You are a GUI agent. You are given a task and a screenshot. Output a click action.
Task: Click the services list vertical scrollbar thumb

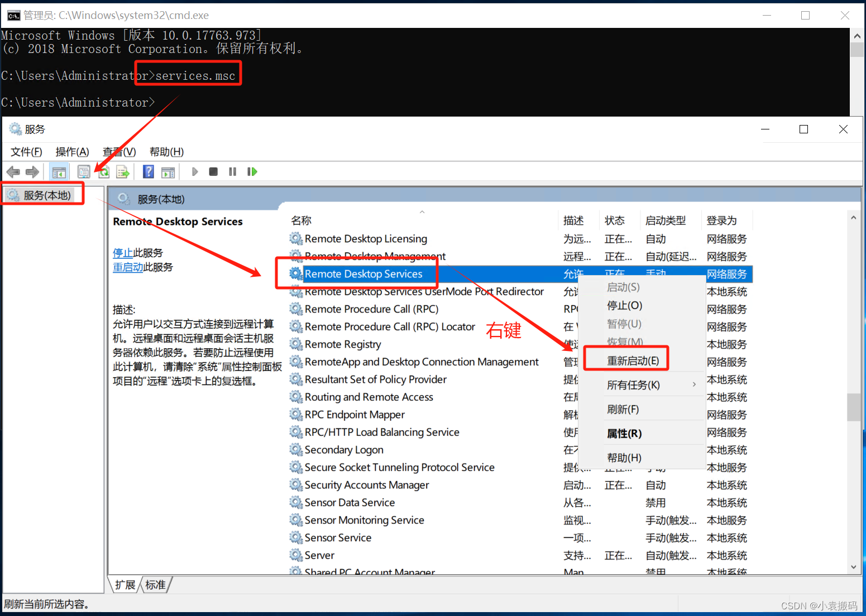click(x=854, y=407)
